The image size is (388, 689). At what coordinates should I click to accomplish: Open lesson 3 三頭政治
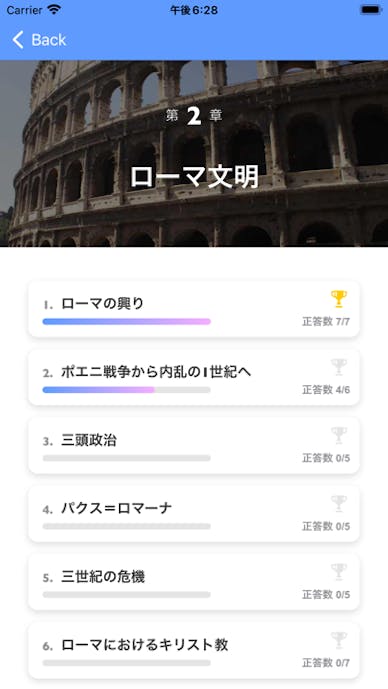pyautogui.click(x=194, y=446)
